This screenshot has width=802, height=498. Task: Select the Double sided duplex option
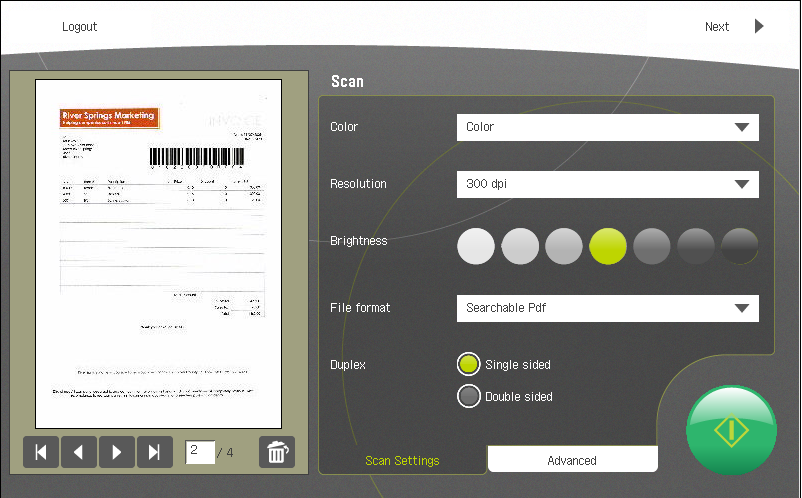tap(469, 397)
